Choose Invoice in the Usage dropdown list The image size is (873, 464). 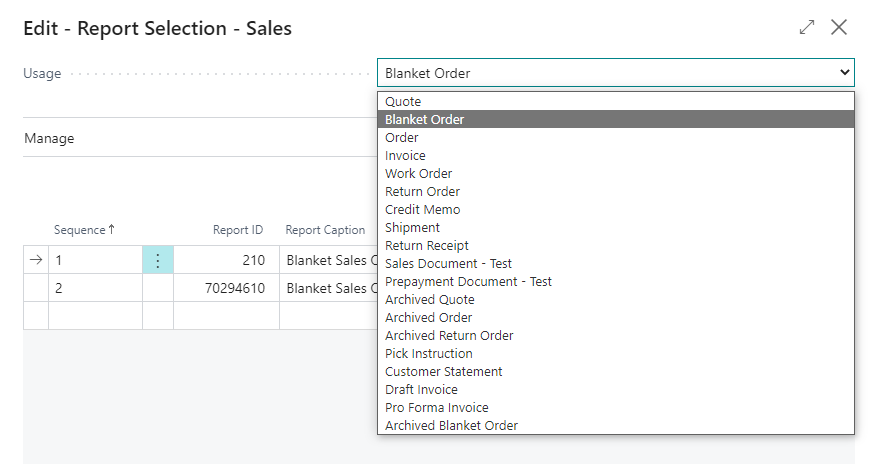(405, 156)
